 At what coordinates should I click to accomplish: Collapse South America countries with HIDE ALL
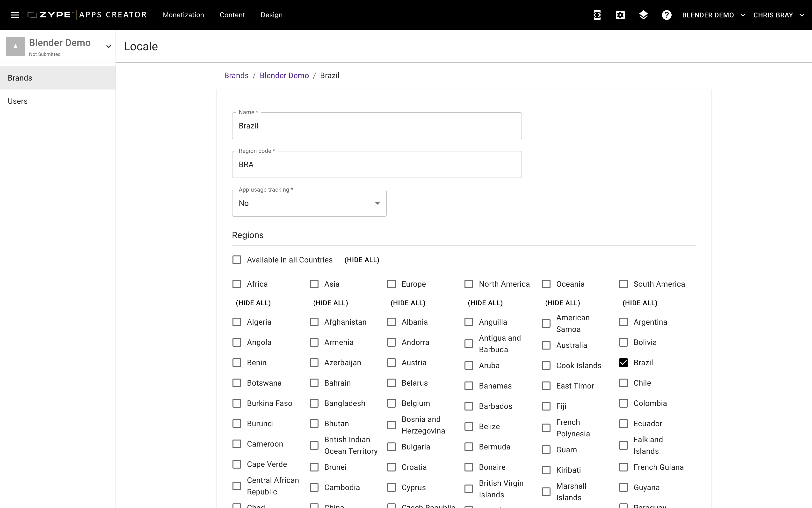pos(640,303)
